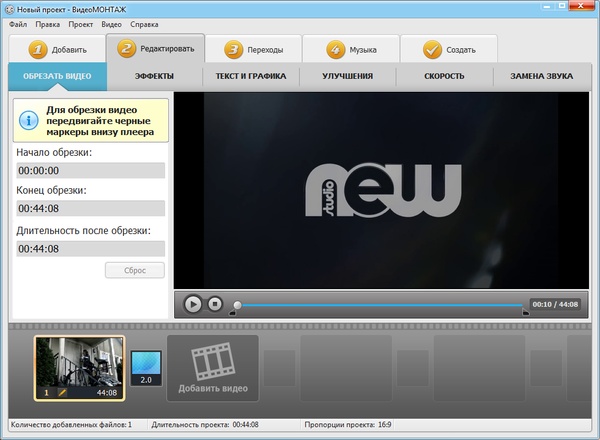600x440 pixels.
Task: Click the blue info icon in the hint box
Action: point(29,120)
